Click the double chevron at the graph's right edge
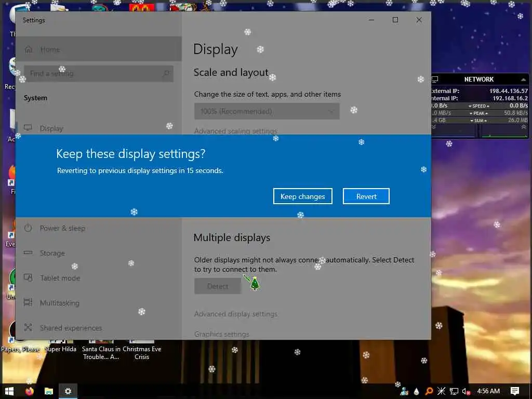 coord(524,127)
